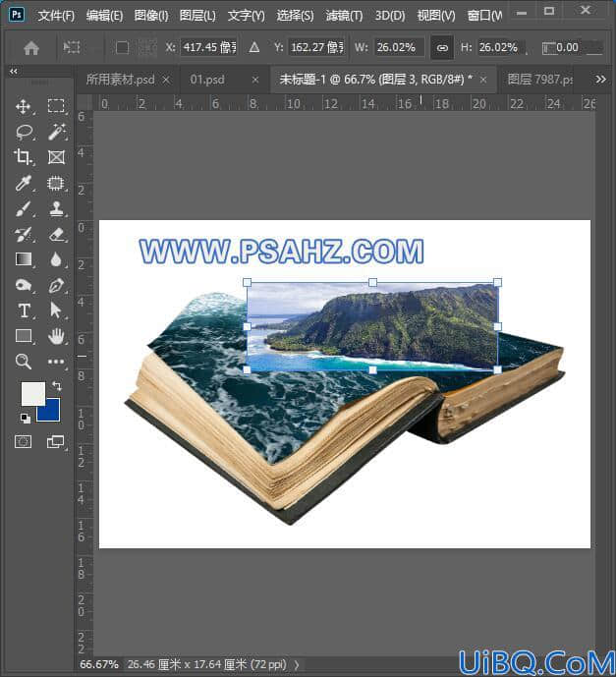616x677 pixels.
Task: Click the reference point location grid
Action: (x=147, y=47)
